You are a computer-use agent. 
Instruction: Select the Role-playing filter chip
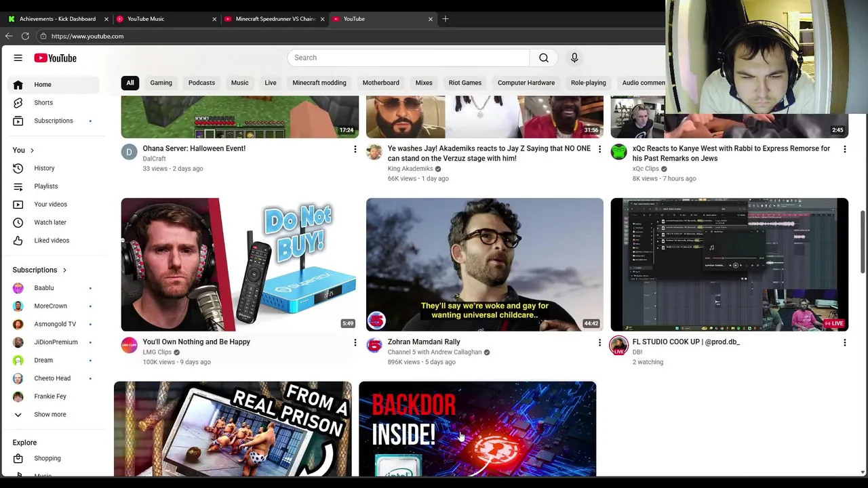(589, 83)
